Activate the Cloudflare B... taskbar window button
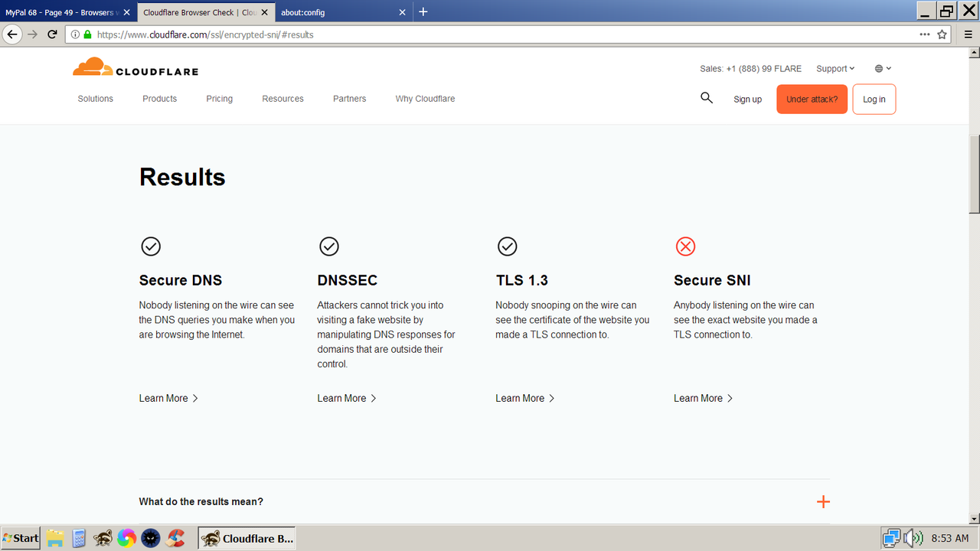The image size is (980, 551). coord(247,539)
